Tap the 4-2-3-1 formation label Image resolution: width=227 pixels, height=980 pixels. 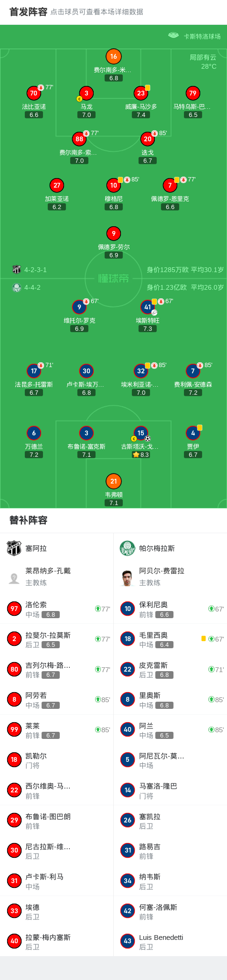pyautogui.click(x=35, y=270)
